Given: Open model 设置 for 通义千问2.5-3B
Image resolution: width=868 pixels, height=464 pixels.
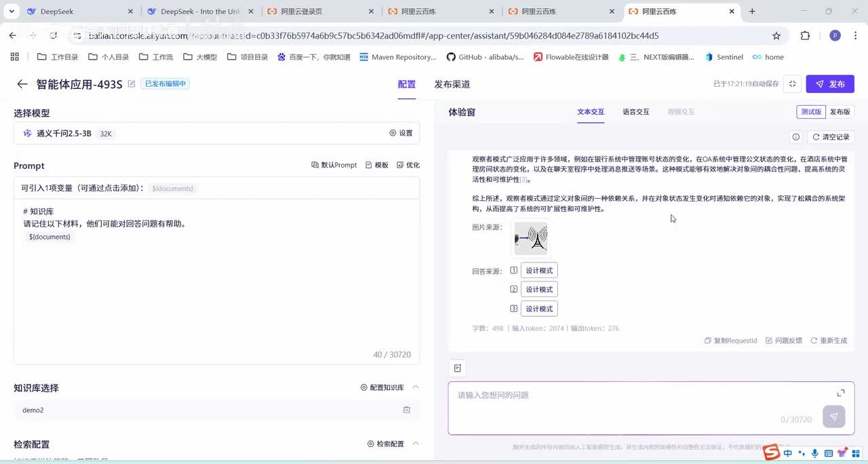Looking at the screenshot, I should coord(401,133).
